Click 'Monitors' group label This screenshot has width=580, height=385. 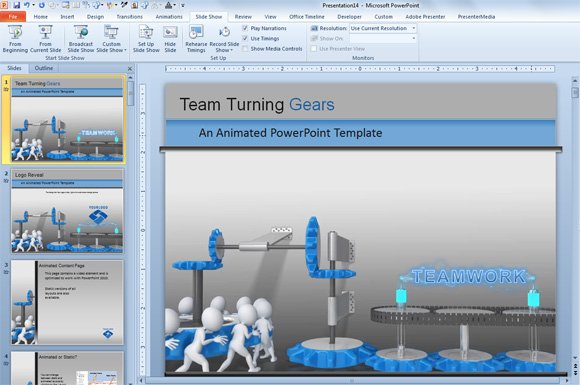click(x=363, y=58)
